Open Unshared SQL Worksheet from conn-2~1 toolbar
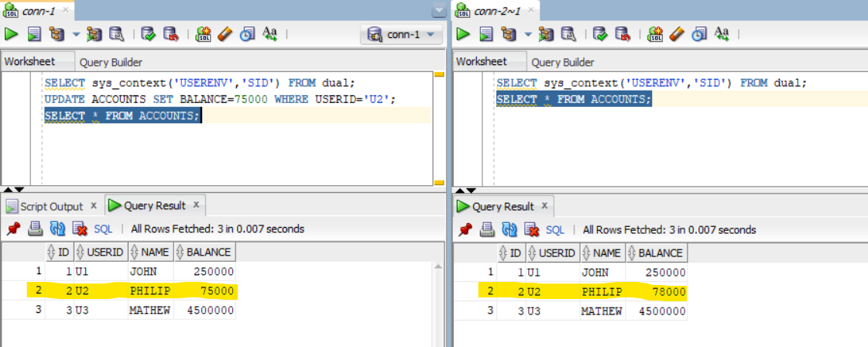The image size is (868, 347). [655, 34]
